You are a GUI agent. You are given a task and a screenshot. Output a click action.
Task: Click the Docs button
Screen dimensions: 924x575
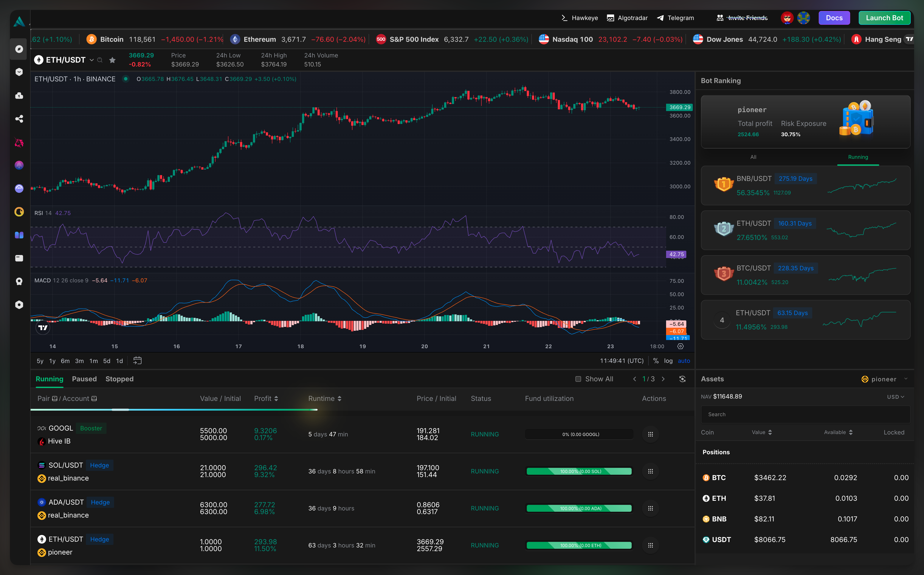tap(834, 18)
